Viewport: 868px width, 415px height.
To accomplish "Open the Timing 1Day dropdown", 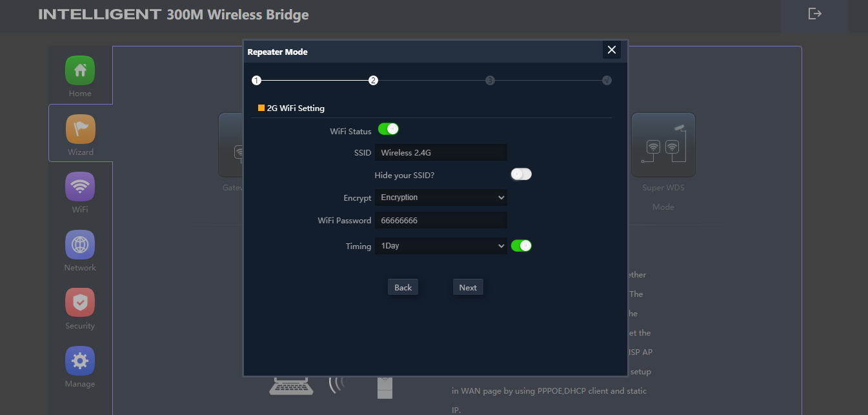I will tap(441, 246).
